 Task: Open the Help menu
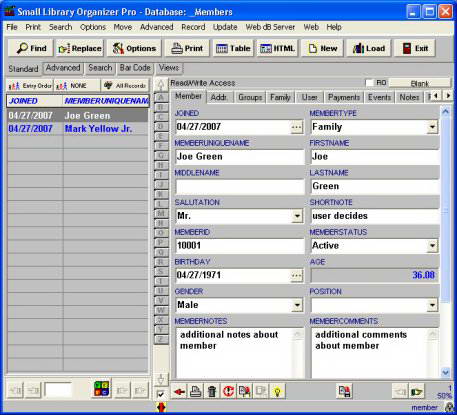coord(334,27)
